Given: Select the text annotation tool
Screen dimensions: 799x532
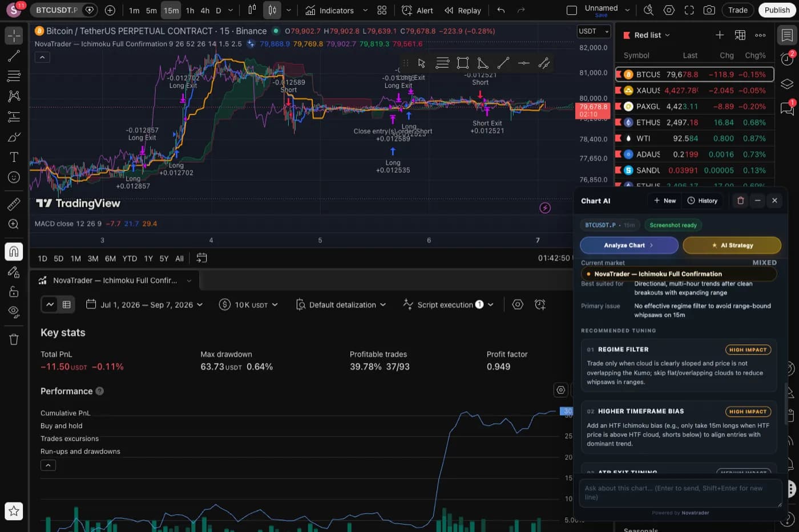Looking at the screenshot, I should click(14, 157).
